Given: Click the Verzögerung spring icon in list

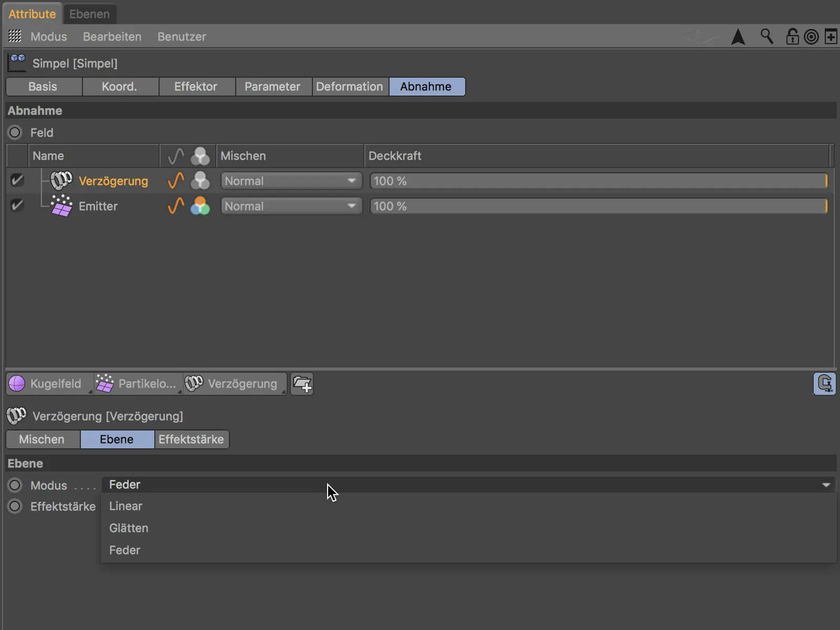Looking at the screenshot, I should coord(61,181).
